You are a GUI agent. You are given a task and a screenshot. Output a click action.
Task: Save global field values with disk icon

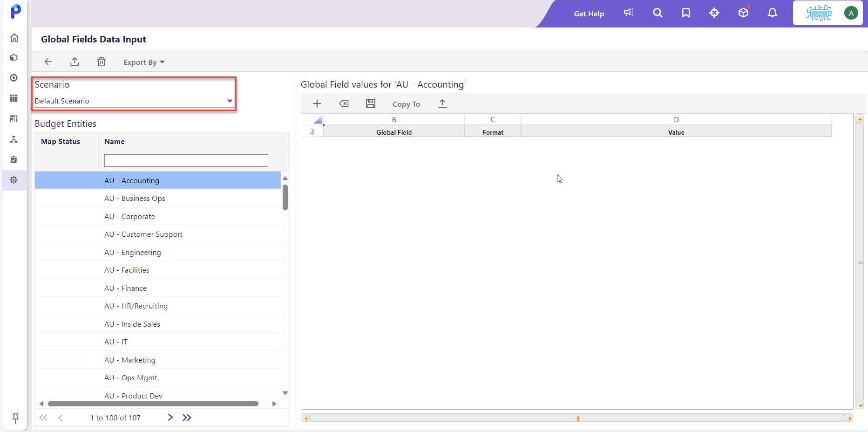(x=371, y=103)
